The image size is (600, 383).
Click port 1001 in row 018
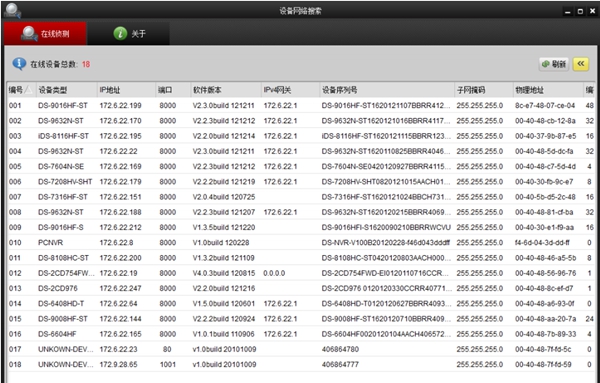[168, 365]
